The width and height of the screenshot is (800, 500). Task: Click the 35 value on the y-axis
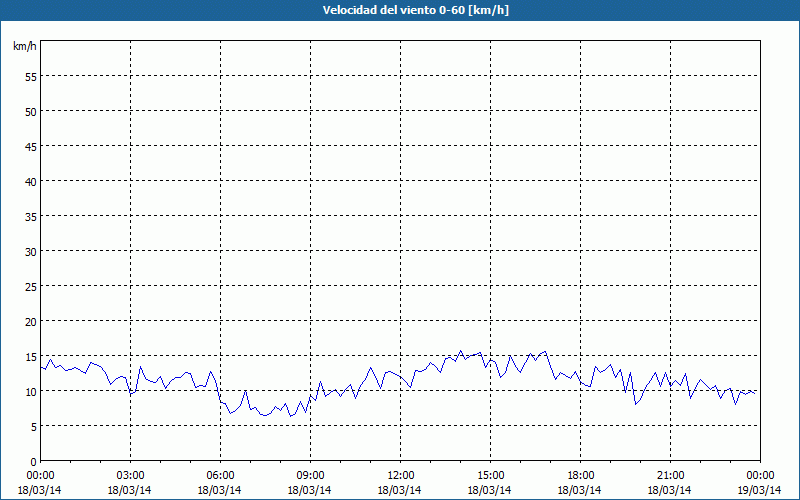coord(31,217)
